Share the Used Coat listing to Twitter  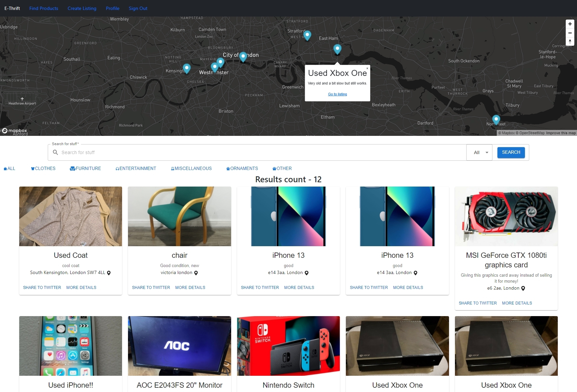tap(42, 288)
